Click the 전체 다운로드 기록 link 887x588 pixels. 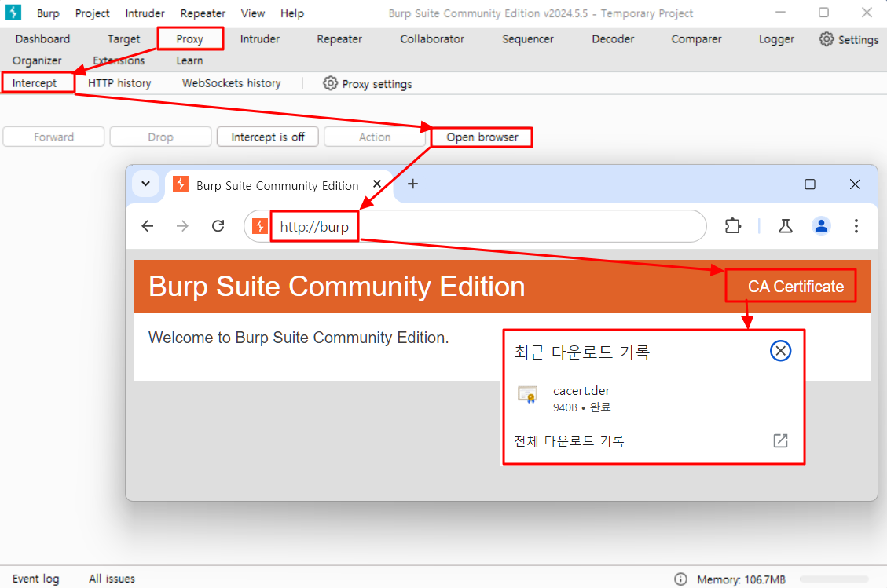click(x=569, y=441)
